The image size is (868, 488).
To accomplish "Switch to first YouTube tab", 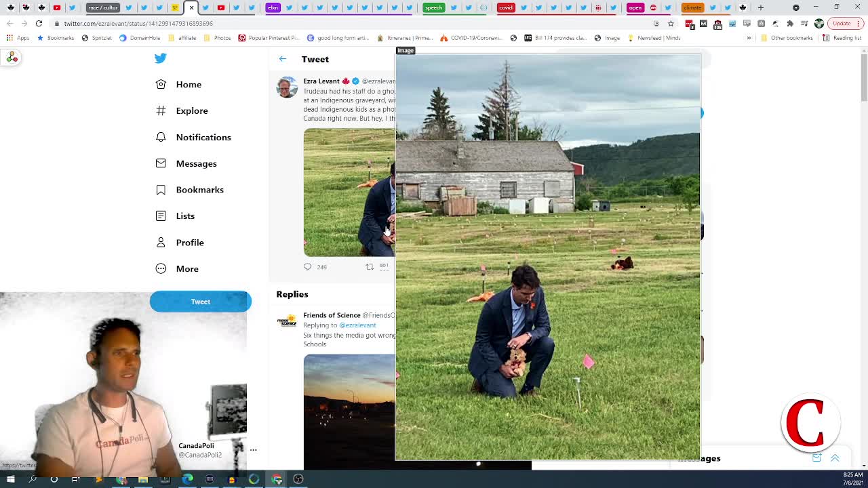I will click(x=57, y=7).
